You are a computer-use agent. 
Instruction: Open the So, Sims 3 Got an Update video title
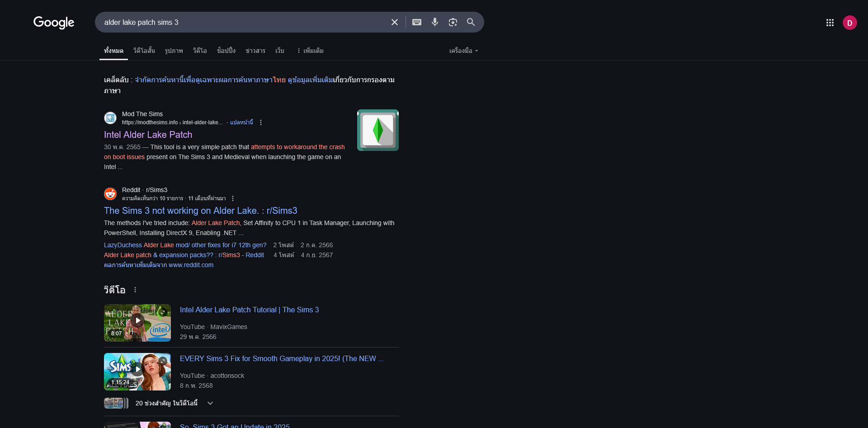235,426
